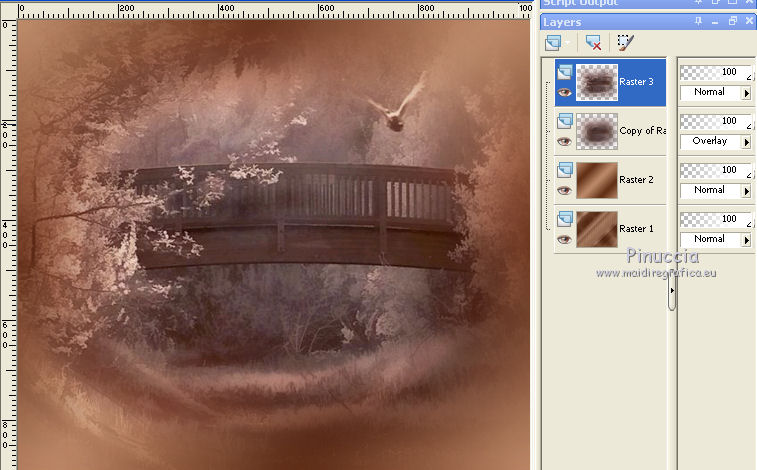Viewport: 757px width, 470px height.
Task: Minimize the Layers palette
Action: click(715, 22)
